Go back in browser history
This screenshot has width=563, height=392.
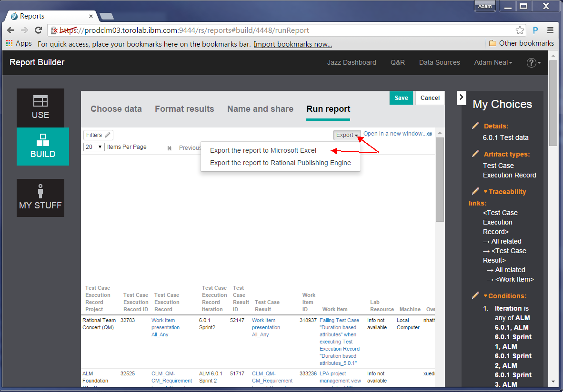coord(11,30)
